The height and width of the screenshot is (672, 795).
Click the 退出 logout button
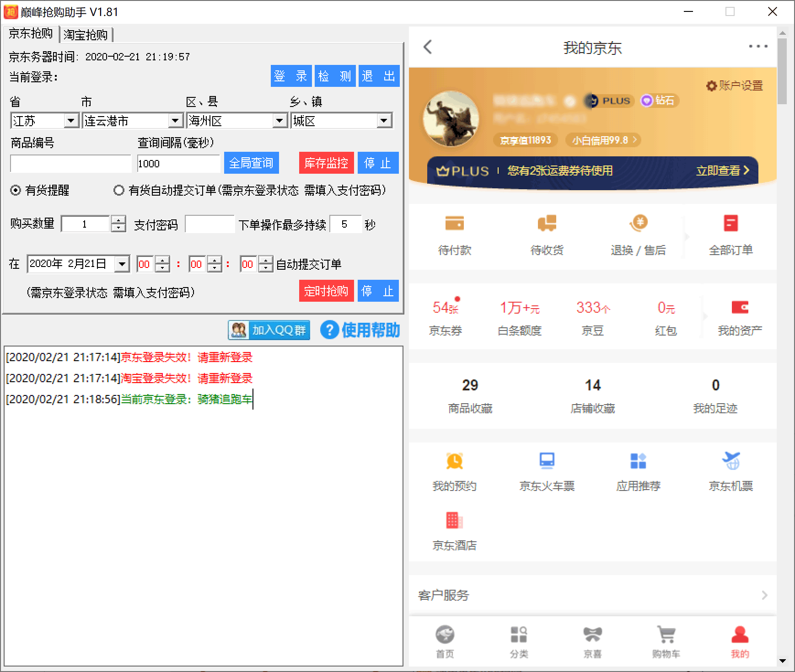379,76
